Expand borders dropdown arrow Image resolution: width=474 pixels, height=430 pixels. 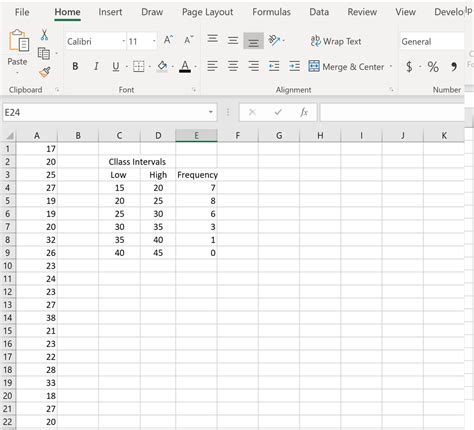point(150,67)
